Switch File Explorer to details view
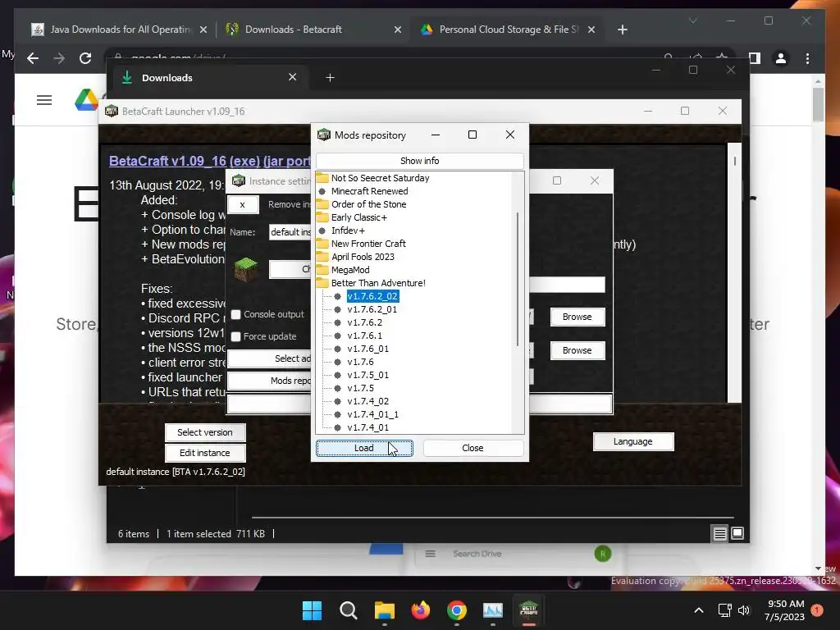 pos(720,533)
